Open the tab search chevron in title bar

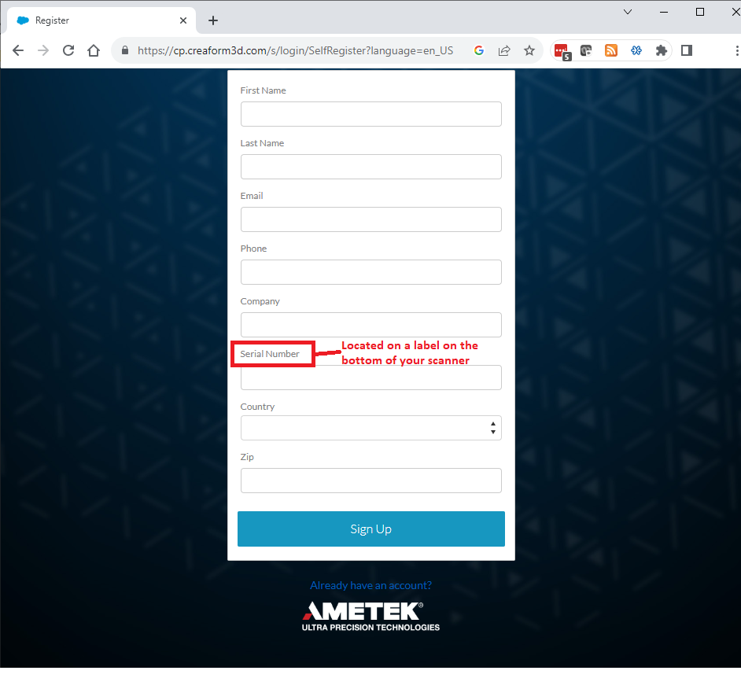628,12
